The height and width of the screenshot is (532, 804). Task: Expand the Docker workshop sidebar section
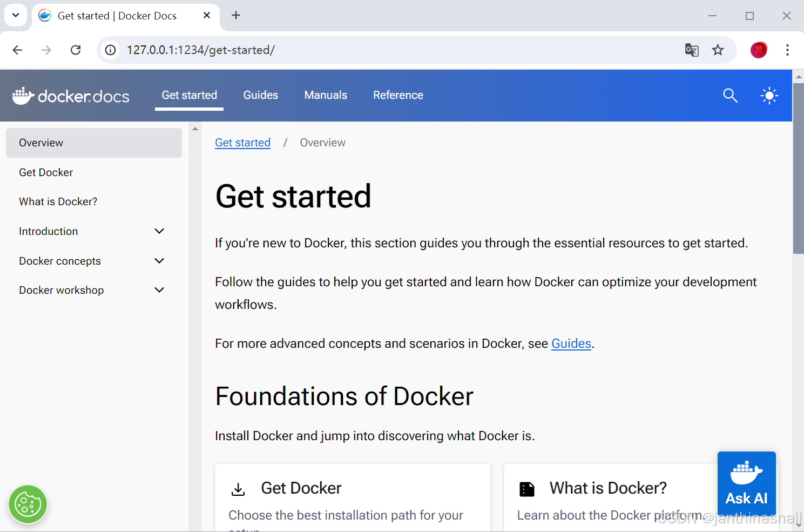tap(159, 290)
